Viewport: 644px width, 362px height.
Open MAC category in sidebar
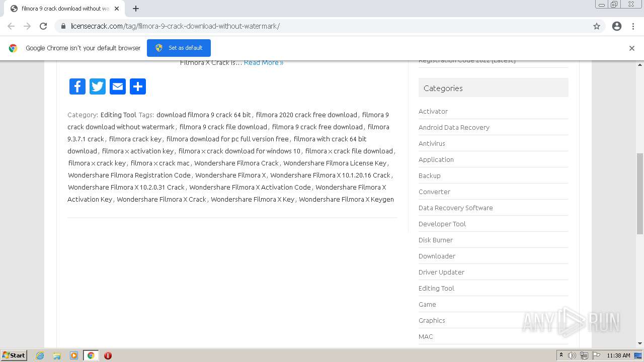(426, 336)
